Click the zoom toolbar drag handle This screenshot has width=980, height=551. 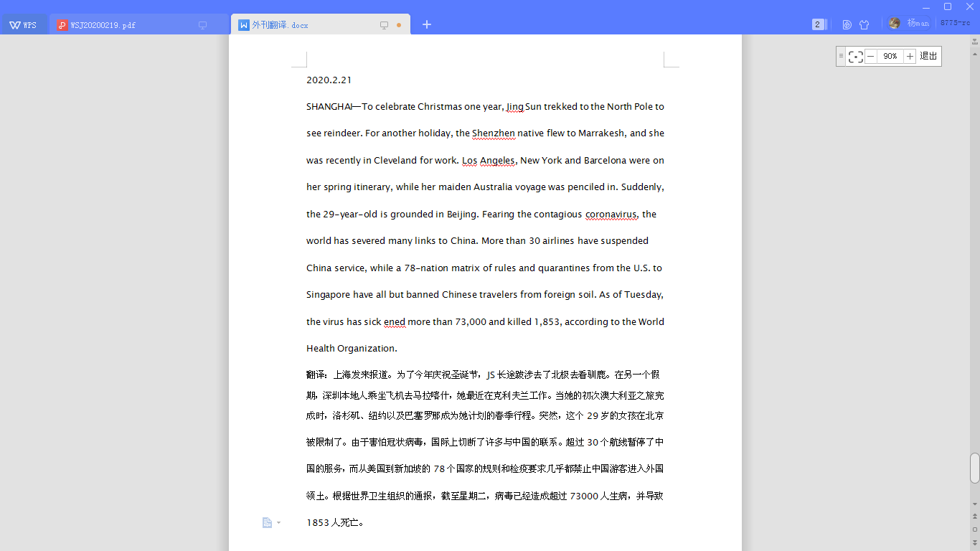click(x=841, y=56)
